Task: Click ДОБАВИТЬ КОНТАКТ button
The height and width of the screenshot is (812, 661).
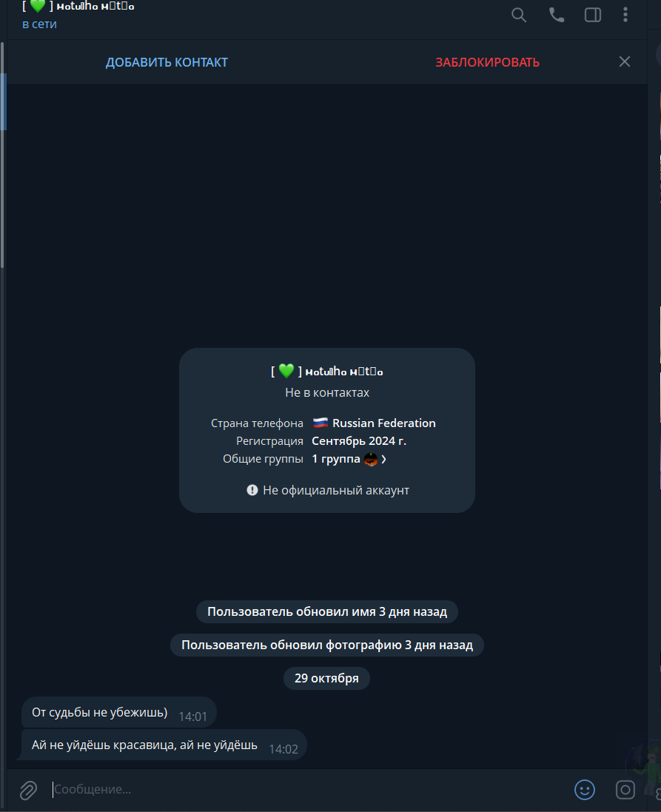Action: click(167, 62)
